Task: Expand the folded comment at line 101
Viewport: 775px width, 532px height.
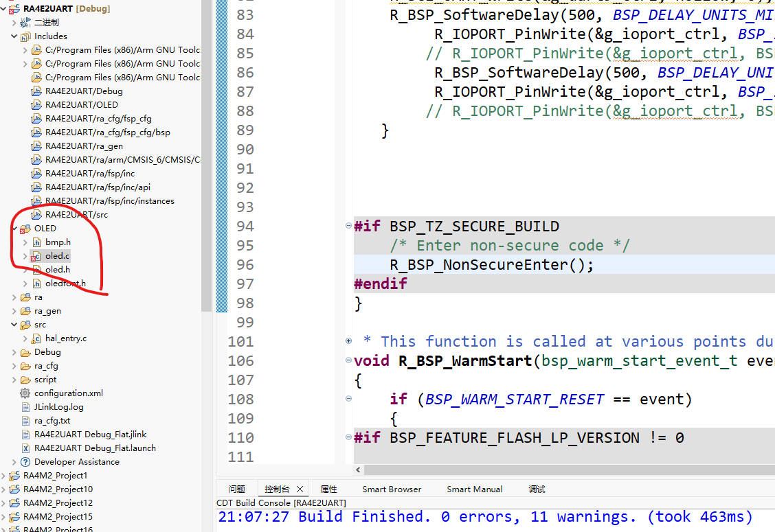Action: (x=348, y=341)
